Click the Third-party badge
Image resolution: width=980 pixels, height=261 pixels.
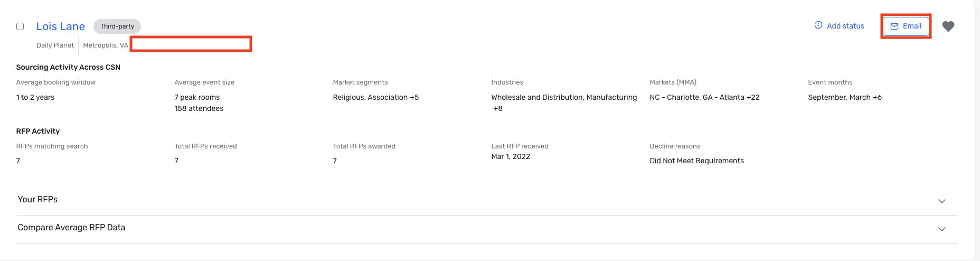pyautogui.click(x=117, y=26)
